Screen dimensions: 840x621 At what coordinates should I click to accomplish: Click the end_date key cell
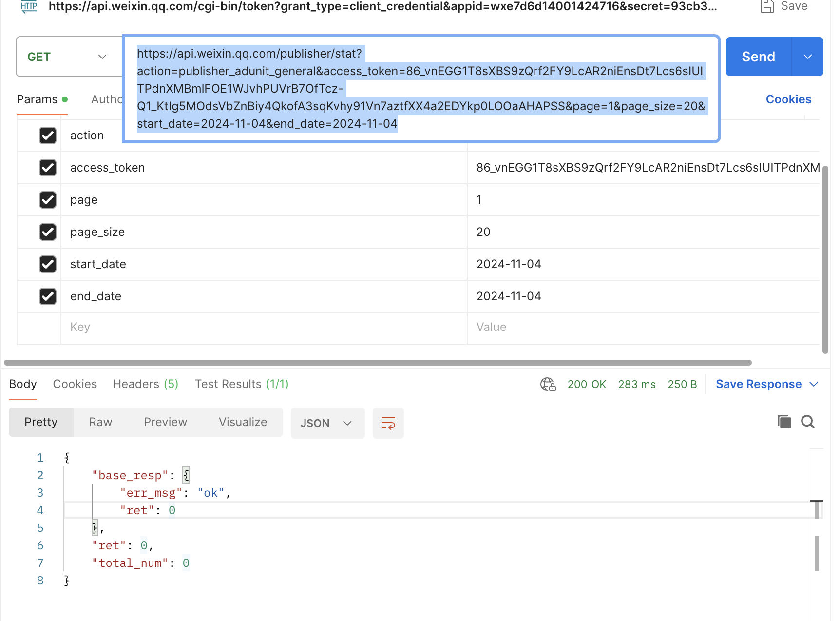[x=264, y=296]
